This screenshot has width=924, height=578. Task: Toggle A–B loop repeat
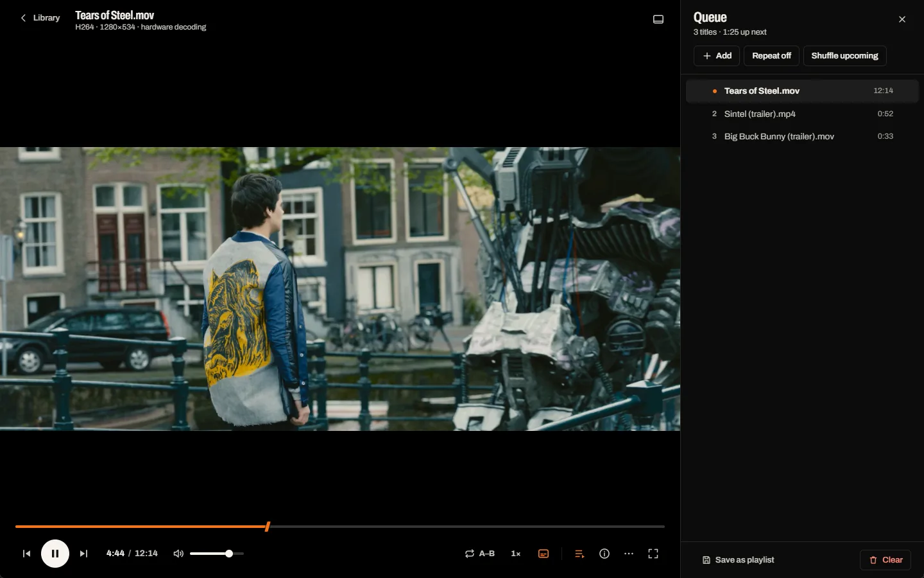(480, 554)
